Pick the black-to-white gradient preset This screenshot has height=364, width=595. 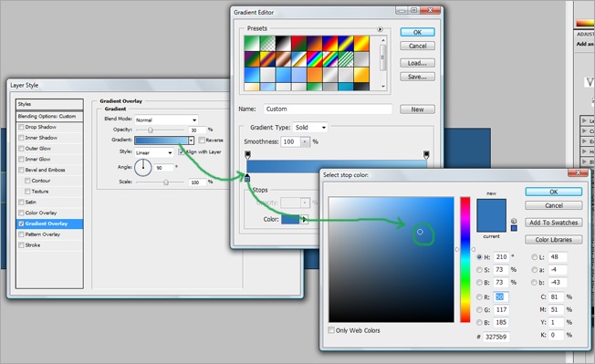(x=283, y=44)
